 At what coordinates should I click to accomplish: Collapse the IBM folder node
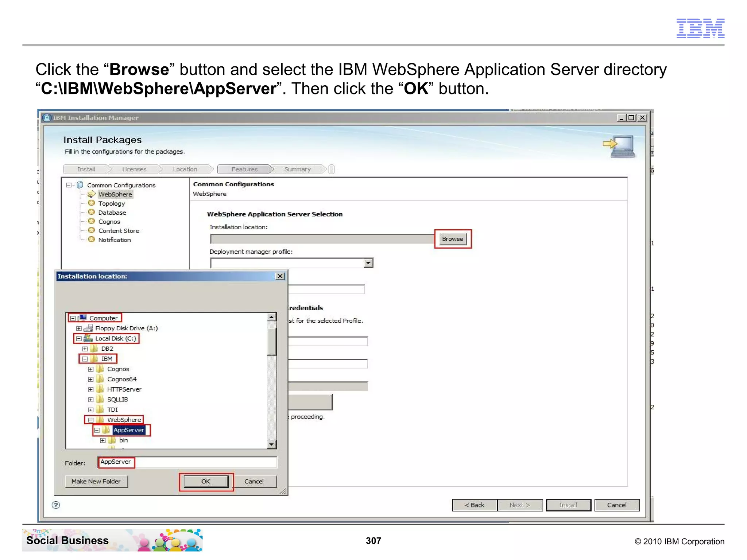85,359
